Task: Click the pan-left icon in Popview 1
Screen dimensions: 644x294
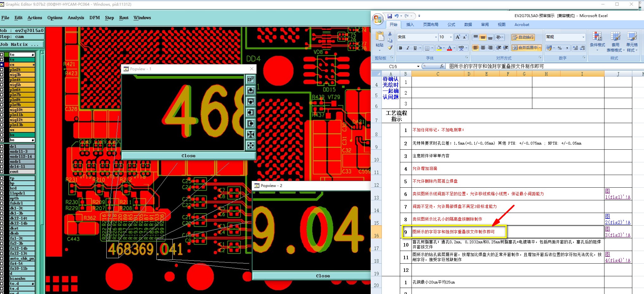Action: 251,112
